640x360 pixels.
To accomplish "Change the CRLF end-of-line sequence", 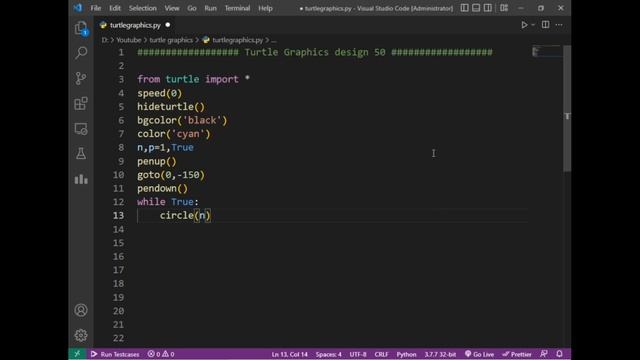I will pos(381,354).
